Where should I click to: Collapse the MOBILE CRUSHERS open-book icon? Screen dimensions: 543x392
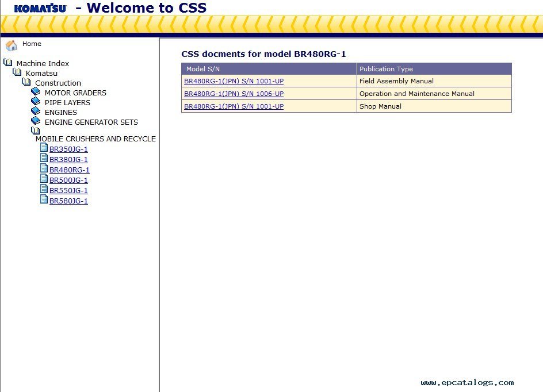tap(35, 130)
